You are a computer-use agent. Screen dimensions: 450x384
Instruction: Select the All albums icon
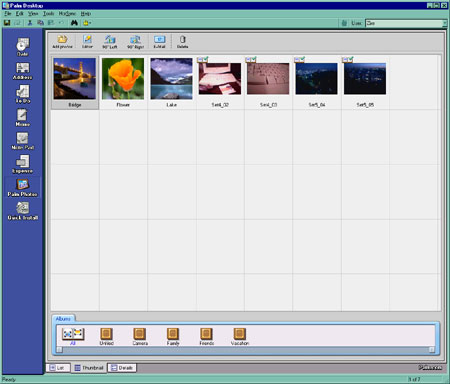73,336
